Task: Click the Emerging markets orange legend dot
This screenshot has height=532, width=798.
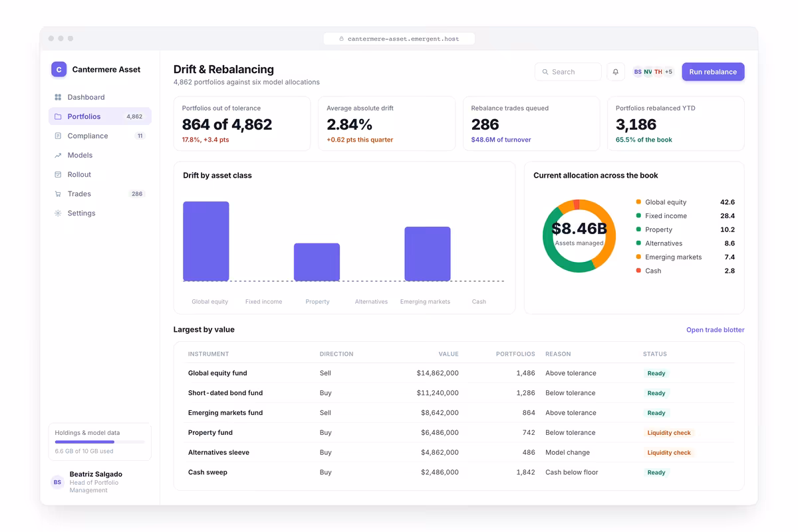Action: 638,257
